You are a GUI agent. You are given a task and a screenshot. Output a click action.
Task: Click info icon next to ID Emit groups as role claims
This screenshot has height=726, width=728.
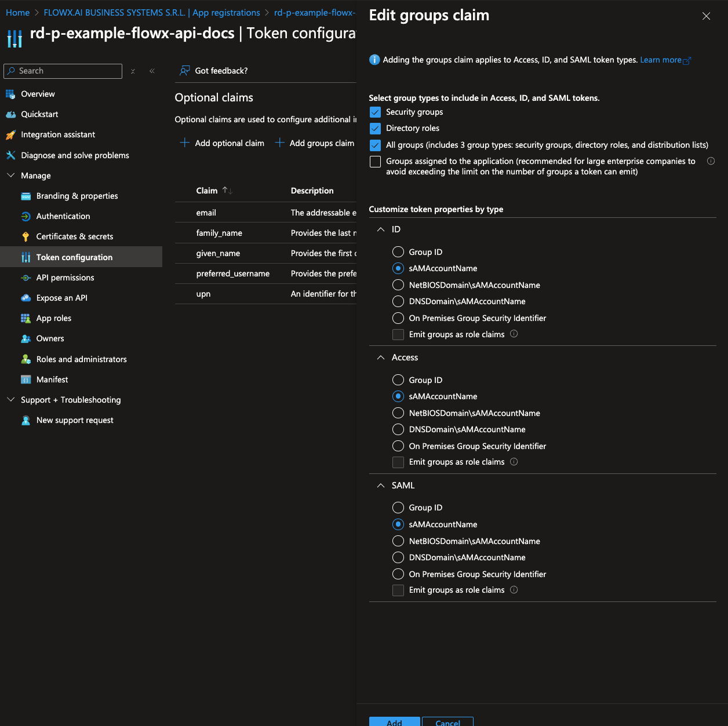coord(514,334)
